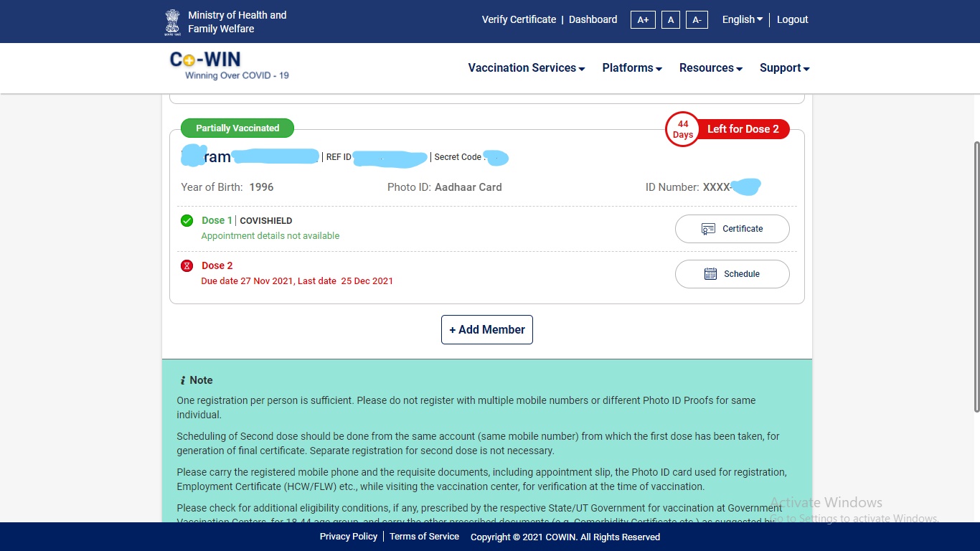Screen dimensions: 980x551
Task: Click the green Dose 1 completed checkmark icon
Action: (x=187, y=220)
